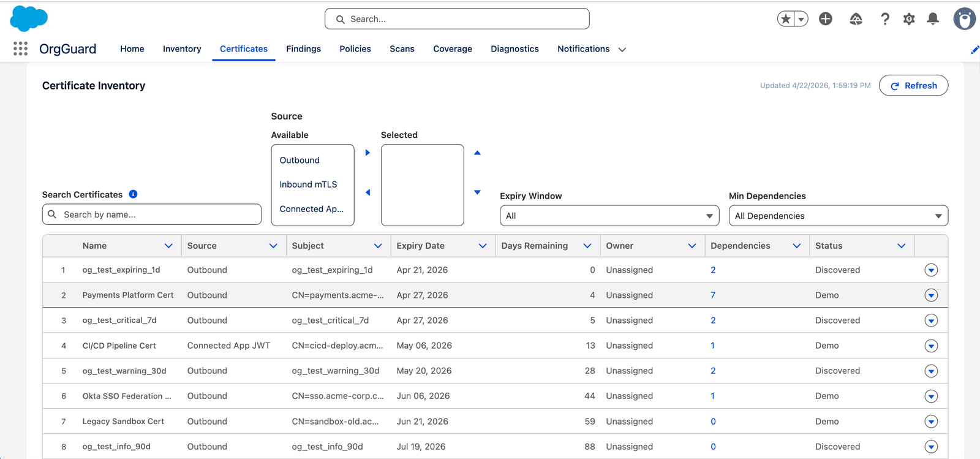980x459 pixels.
Task: Open the Source column menu chevron
Action: click(273, 246)
